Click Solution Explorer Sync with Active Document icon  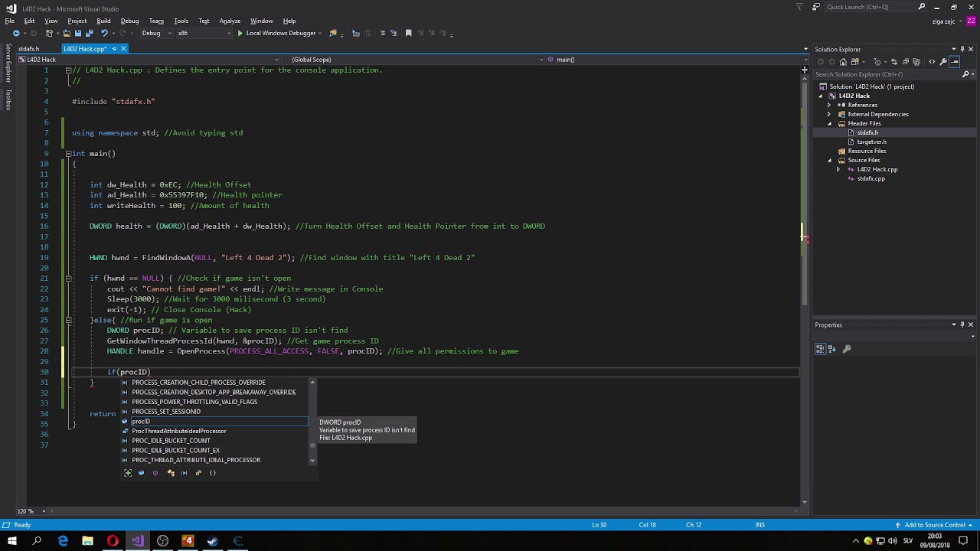893,62
